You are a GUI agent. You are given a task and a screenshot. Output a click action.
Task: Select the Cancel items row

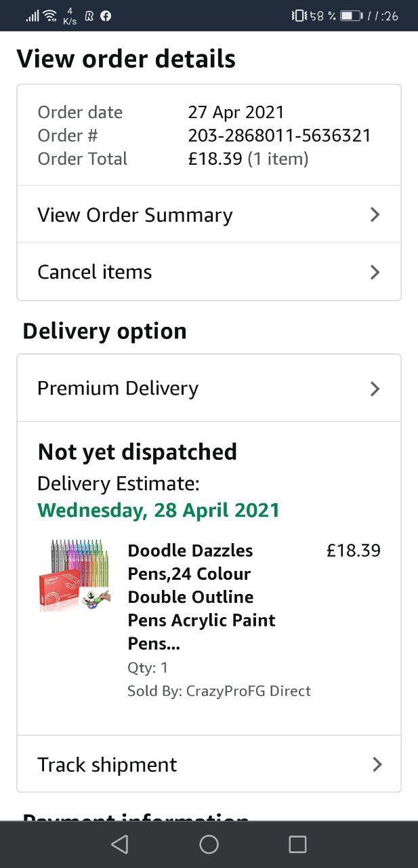[x=209, y=272]
